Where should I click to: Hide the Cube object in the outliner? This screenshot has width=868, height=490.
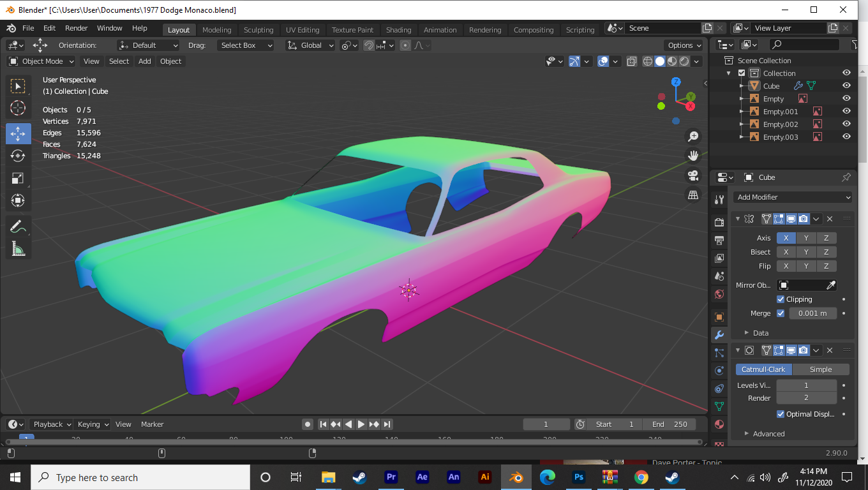[x=846, y=86]
